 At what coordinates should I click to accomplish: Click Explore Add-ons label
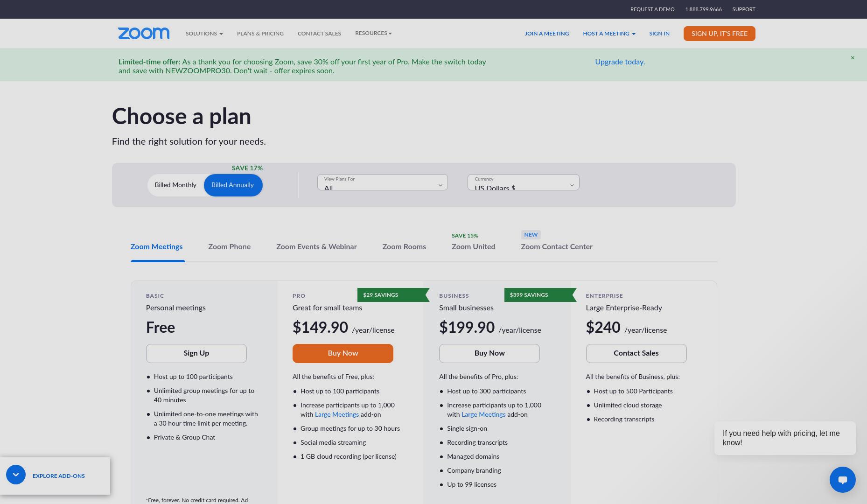click(59, 476)
